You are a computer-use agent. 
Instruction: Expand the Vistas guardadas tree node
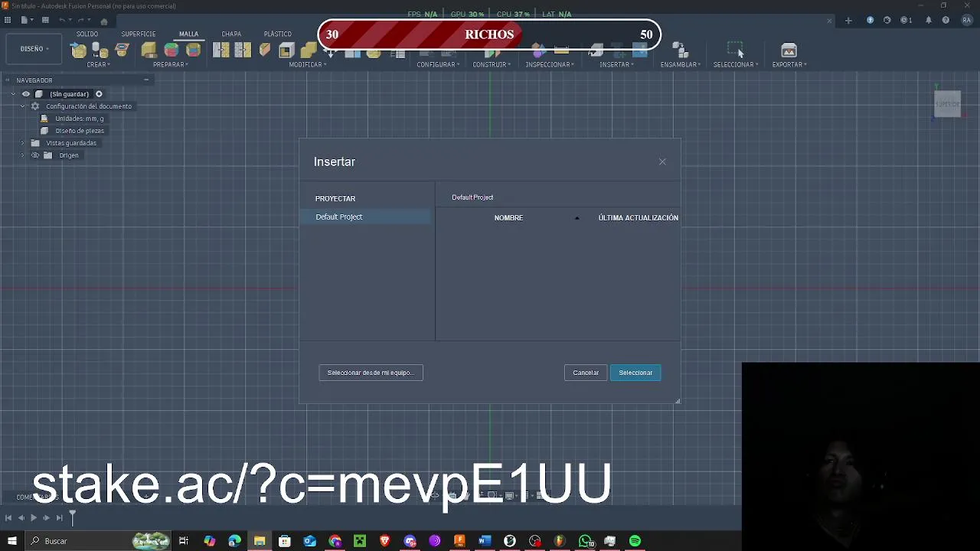[23, 143]
